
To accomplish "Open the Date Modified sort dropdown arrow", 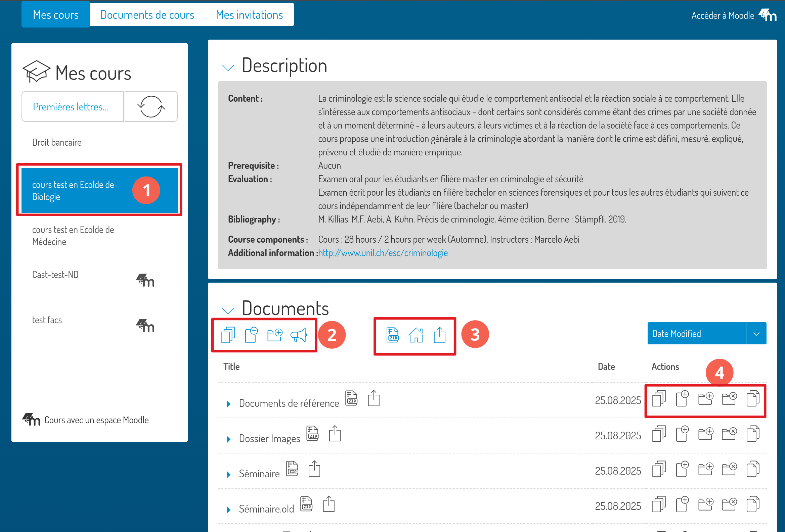I will pos(756,334).
